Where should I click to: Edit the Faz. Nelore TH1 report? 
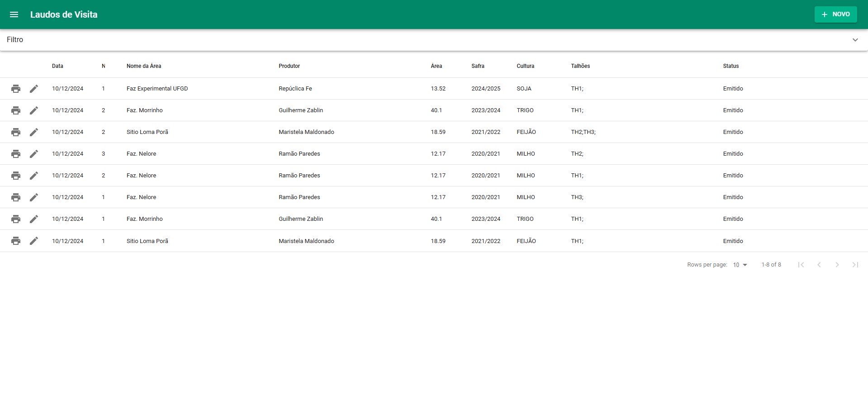(34, 176)
